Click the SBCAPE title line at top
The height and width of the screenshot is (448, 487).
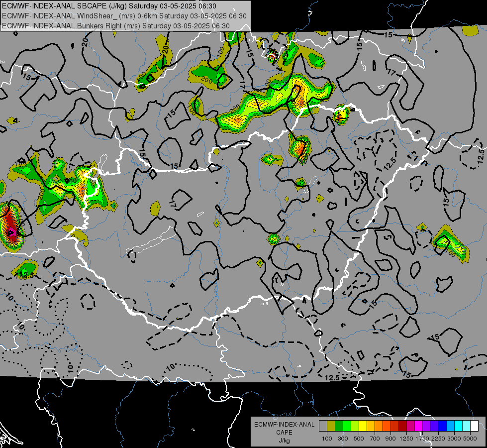coord(109,6)
